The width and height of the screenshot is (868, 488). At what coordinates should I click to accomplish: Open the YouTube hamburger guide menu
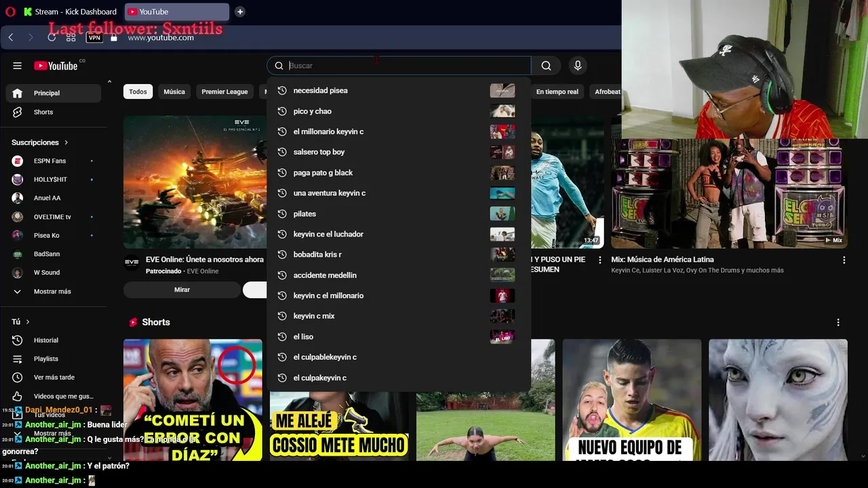pyautogui.click(x=18, y=66)
